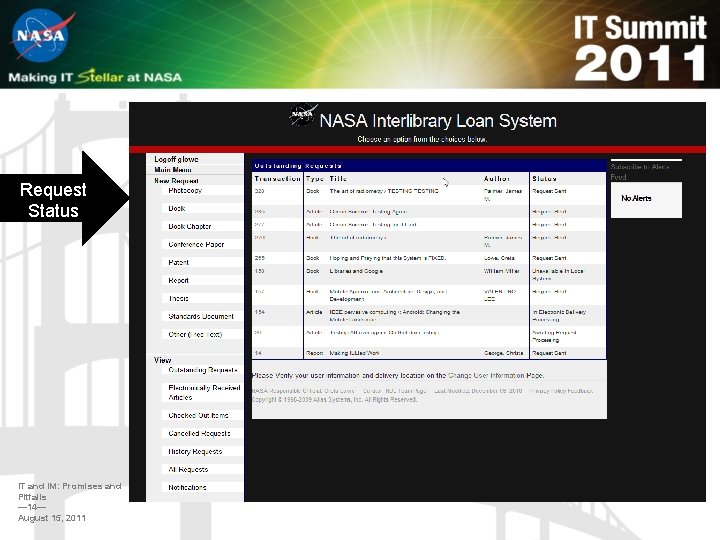This screenshot has width=720, height=540.
Task: Start a new Photocopy request
Action: pyautogui.click(x=185, y=190)
